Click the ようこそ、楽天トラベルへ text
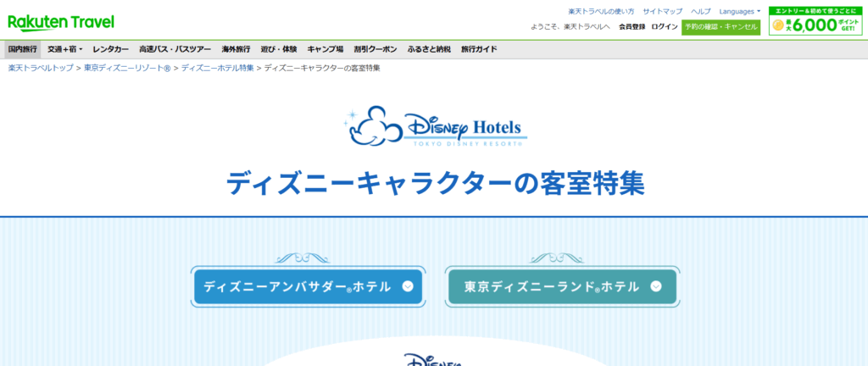This screenshot has width=868, height=366. 570,26
